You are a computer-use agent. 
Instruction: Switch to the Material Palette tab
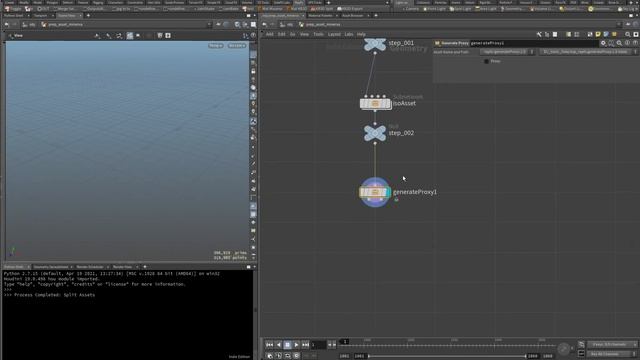(x=320, y=16)
